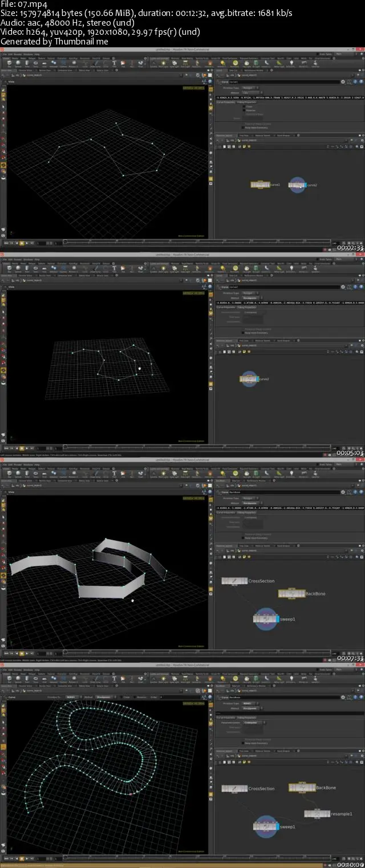Click the Camera shelf tool in 00:02:33 frame
This screenshot has height=868, width=365.
[154, 63]
